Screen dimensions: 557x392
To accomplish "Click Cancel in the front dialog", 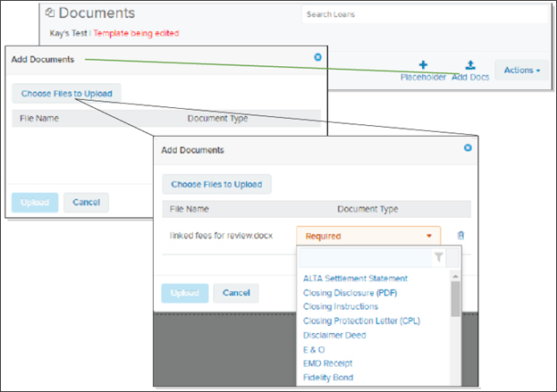I will [236, 293].
